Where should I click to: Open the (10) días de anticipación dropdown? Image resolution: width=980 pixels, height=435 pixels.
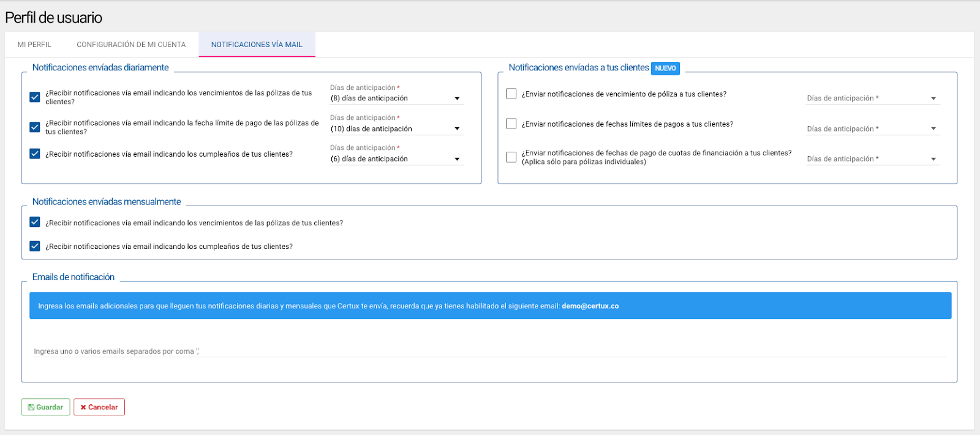[x=396, y=129]
